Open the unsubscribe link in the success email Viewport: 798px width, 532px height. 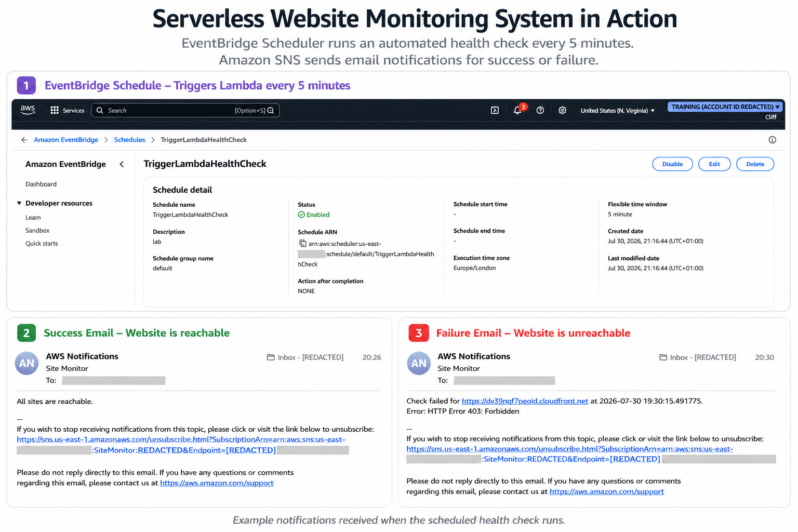click(181, 445)
